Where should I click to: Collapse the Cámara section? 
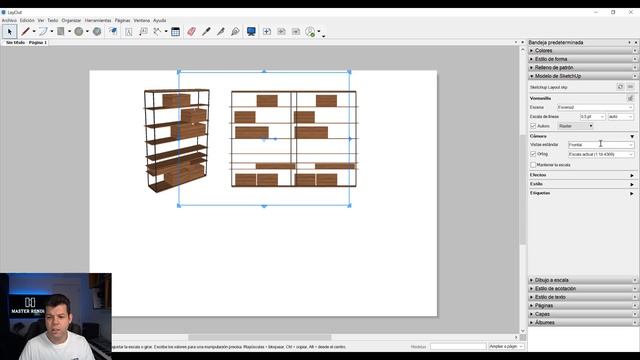click(x=632, y=136)
